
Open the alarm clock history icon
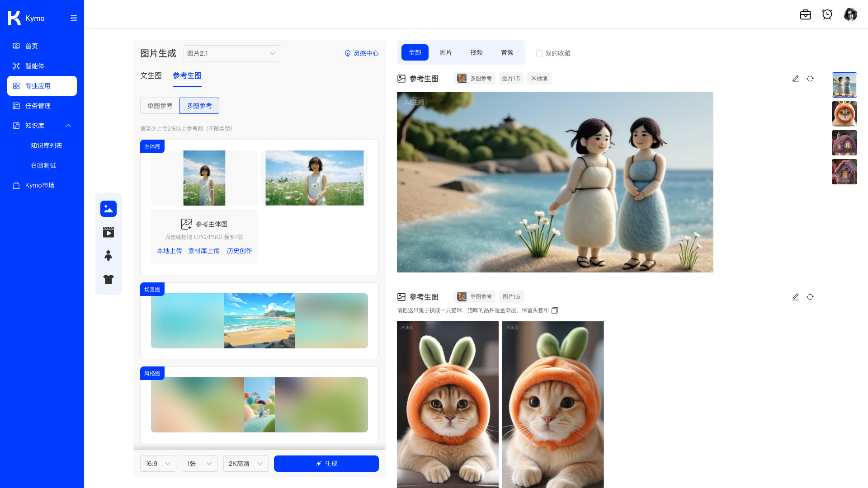tap(827, 14)
